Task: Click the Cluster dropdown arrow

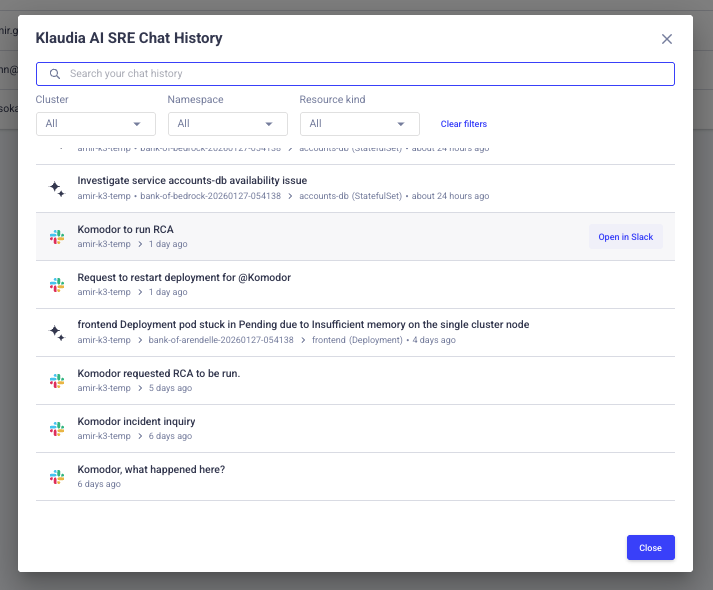Action: point(137,124)
